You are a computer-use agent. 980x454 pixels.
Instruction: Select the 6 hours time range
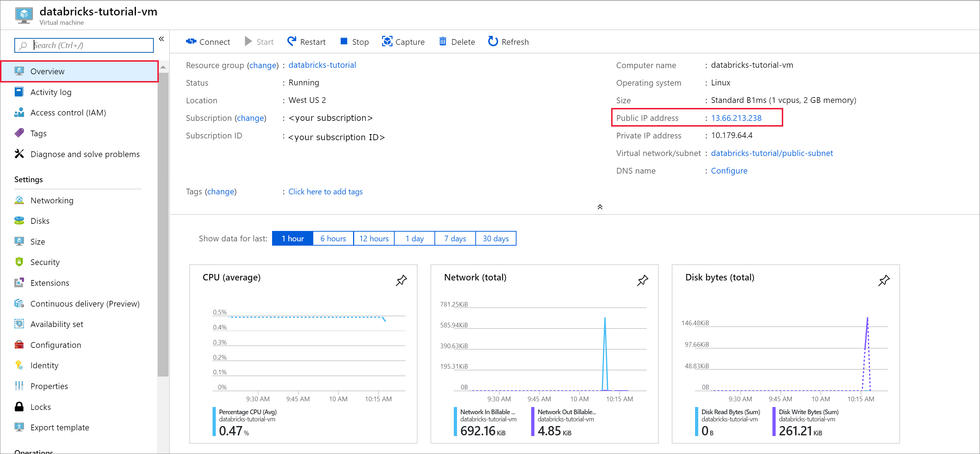tap(333, 238)
